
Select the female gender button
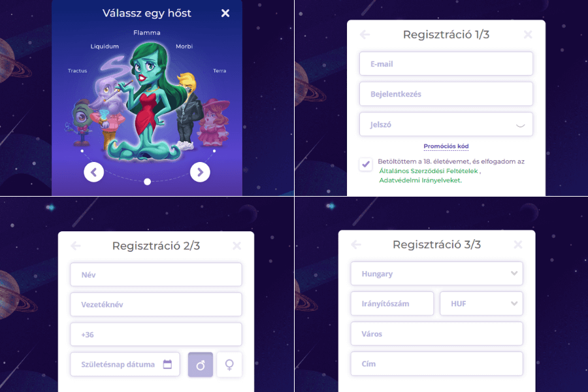click(x=229, y=365)
